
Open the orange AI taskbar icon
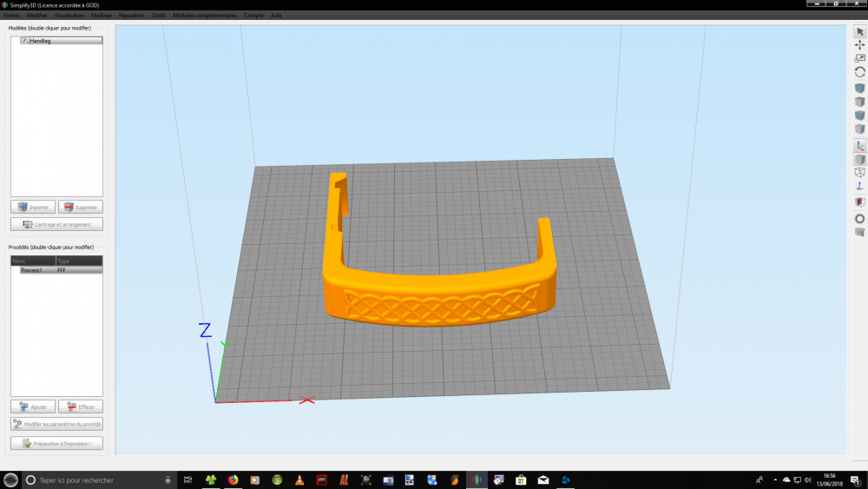click(x=344, y=480)
